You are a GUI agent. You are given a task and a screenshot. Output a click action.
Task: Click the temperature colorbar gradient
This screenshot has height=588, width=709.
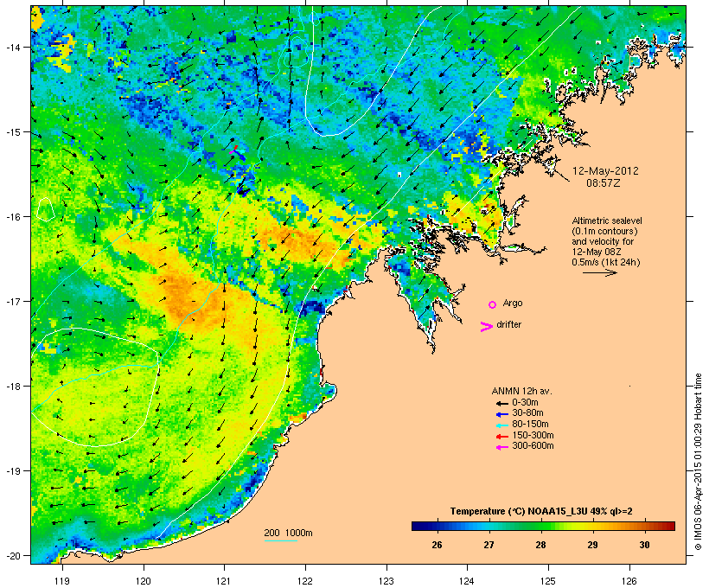[543, 526]
